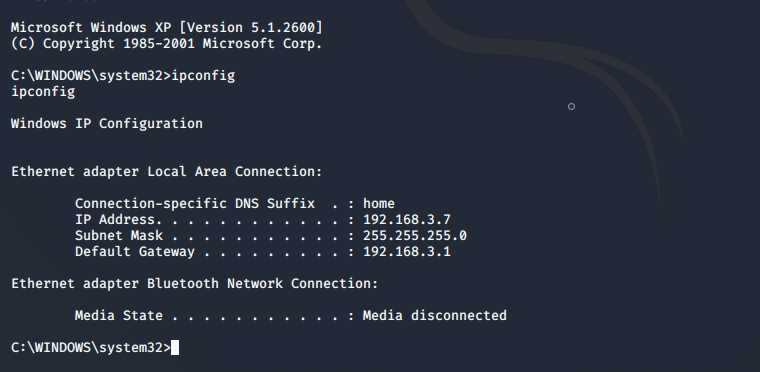
Task: Click the Subnet Mask label text
Action: tap(119, 236)
